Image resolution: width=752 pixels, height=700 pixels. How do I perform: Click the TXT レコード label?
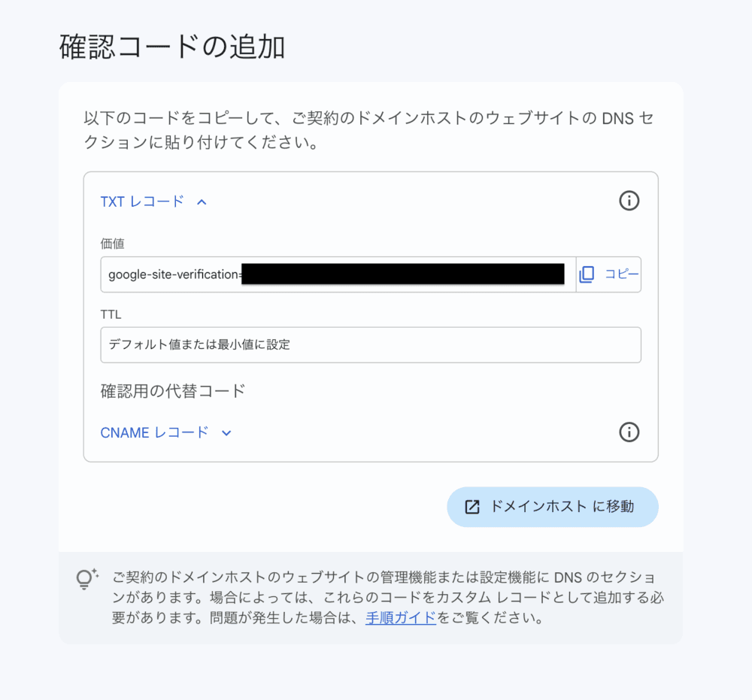coord(142,202)
